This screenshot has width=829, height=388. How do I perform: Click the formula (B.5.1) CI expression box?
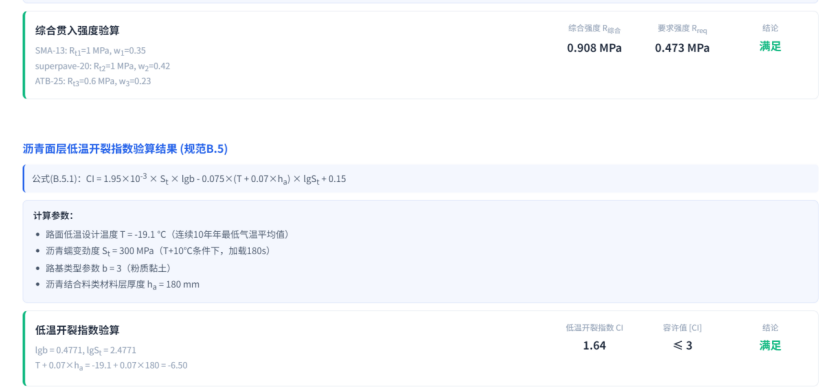coord(420,179)
